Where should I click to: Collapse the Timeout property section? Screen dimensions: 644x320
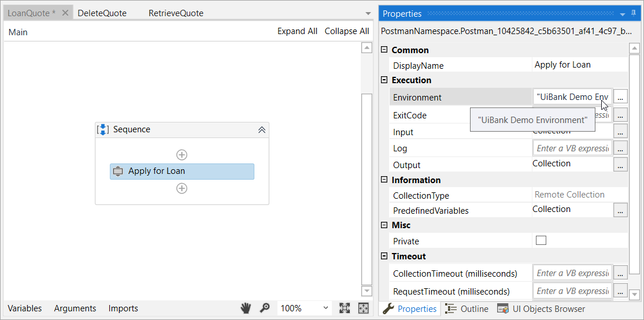[384, 256]
